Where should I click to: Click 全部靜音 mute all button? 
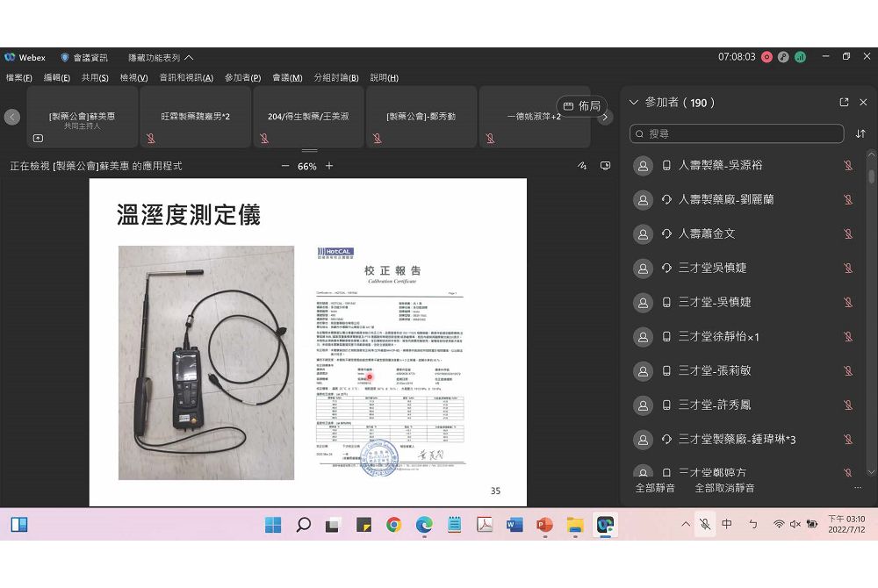(x=655, y=488)
